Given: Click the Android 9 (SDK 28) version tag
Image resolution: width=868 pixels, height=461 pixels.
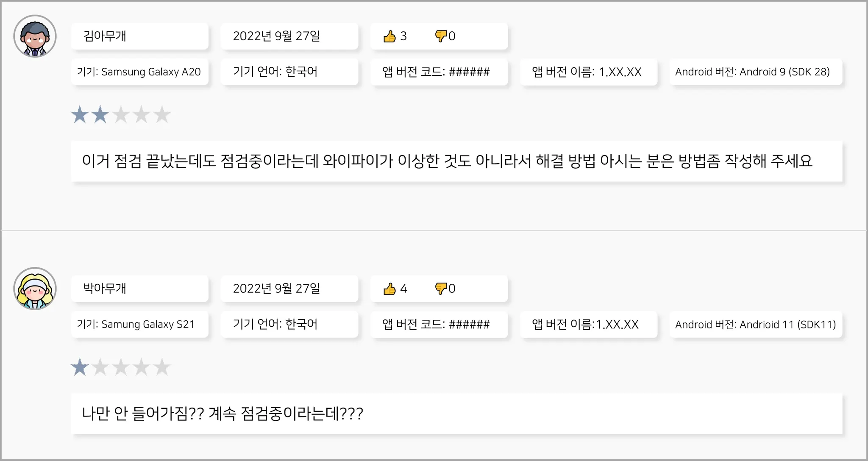Looking at the screenshot, I should [755, 72].
